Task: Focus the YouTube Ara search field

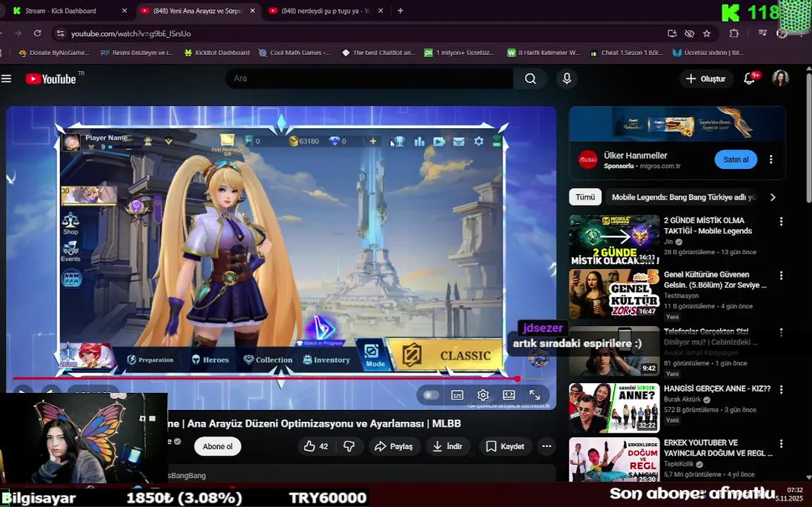Action: (370, 79)
